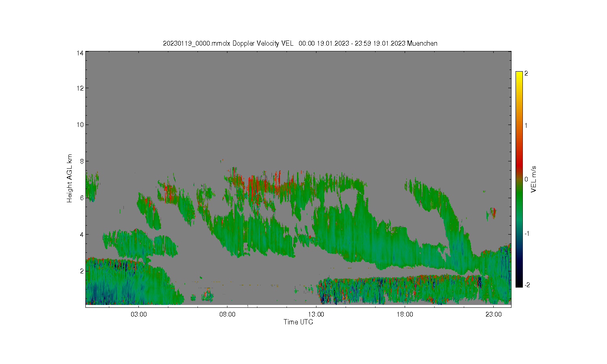The width and height of the screenshot is (607, 364).
Task: Click the Doppler velocity color scale bar
Action: tap(519, 179)
